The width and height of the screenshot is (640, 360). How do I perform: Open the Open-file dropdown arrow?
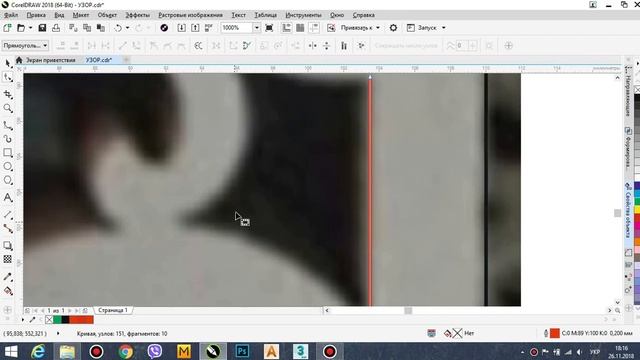click(30, 28)
